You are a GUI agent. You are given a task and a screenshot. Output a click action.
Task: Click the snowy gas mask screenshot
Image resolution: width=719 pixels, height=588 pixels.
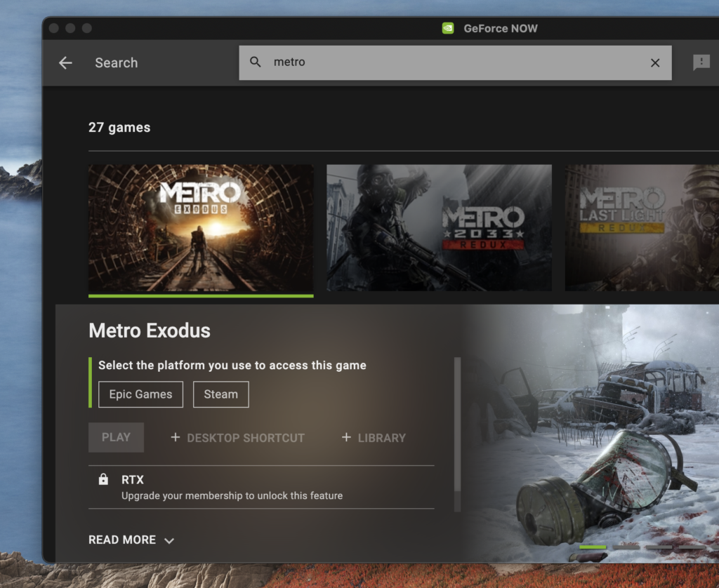click(591, 433)
